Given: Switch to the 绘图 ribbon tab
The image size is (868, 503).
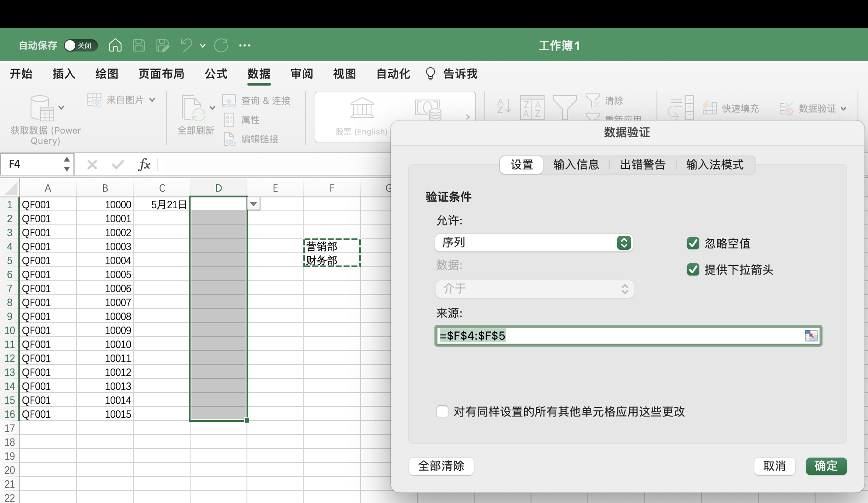Looking at the screenshot, I should (107, 74).
